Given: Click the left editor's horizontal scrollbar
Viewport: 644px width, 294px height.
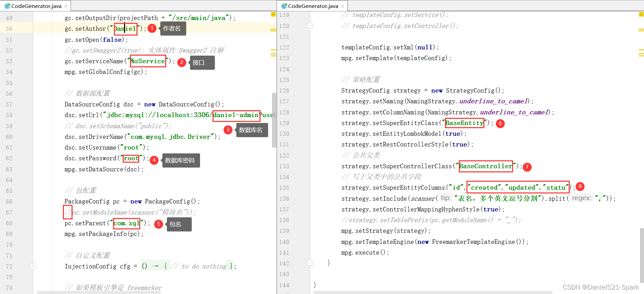Looking at the screenshot, I should [x=99, y=292].
